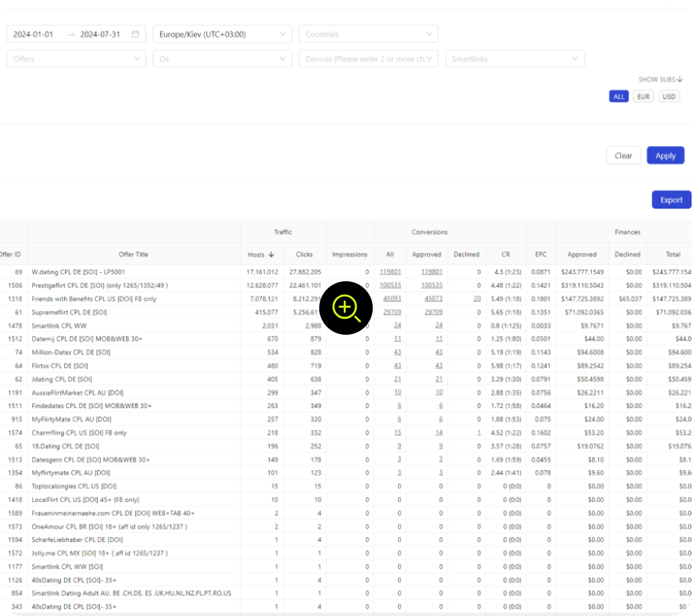Open the Countries dropdown

(368, 34)
